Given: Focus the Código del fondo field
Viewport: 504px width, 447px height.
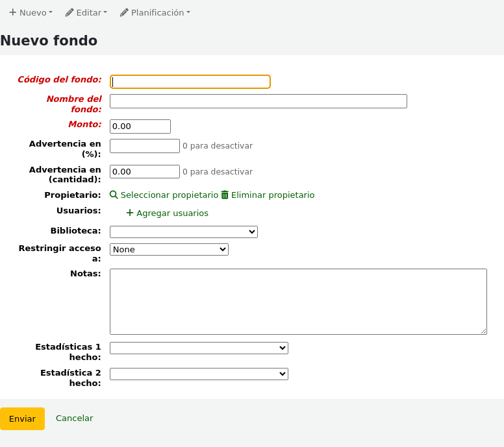Looking at the screenshot, I should tap(190, 82).
